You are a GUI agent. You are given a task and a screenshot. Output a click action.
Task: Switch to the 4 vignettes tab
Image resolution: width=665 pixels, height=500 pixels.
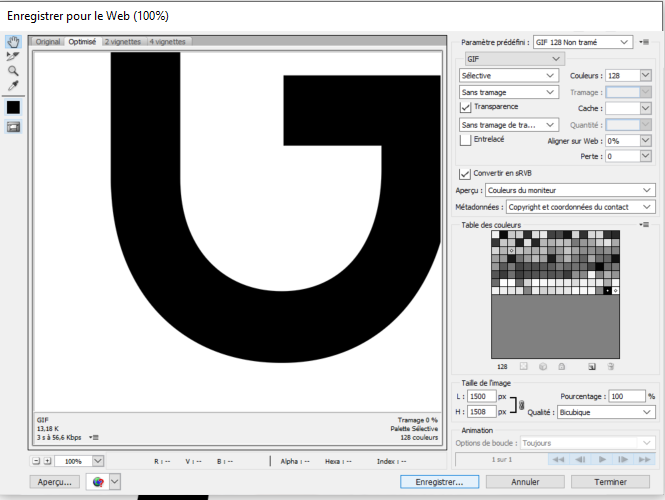tap(168, 42)
